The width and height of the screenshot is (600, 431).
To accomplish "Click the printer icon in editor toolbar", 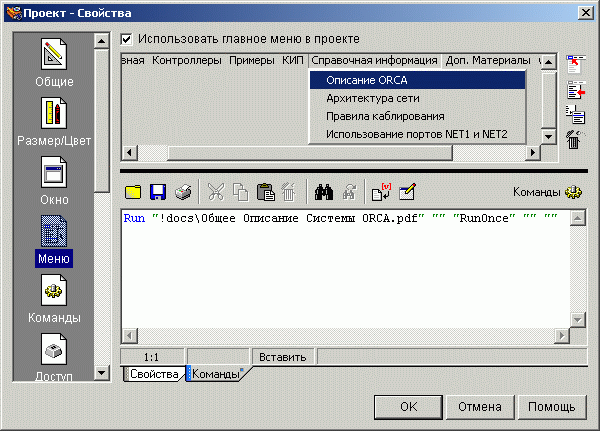I will click(x=183, y=192).
